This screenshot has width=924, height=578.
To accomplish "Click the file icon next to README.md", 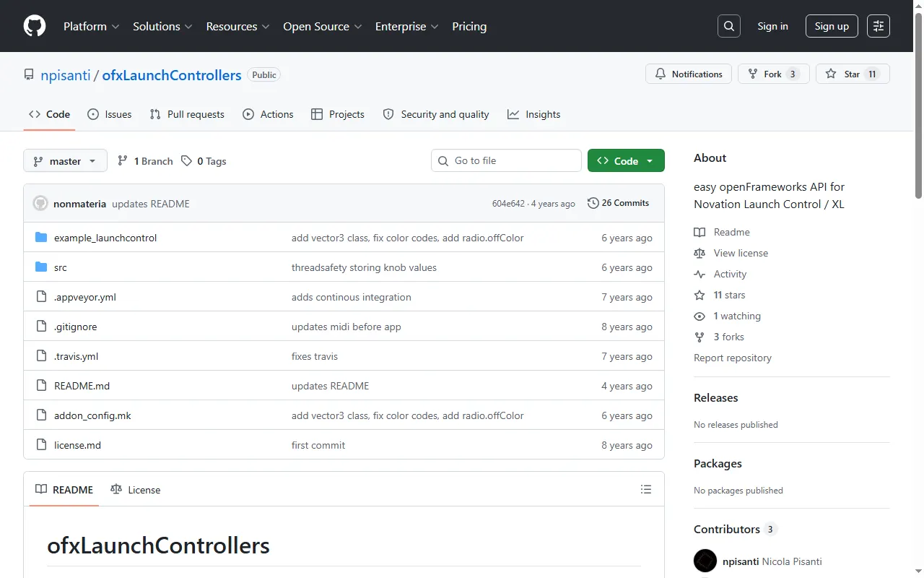I will (x=41, y=386).
